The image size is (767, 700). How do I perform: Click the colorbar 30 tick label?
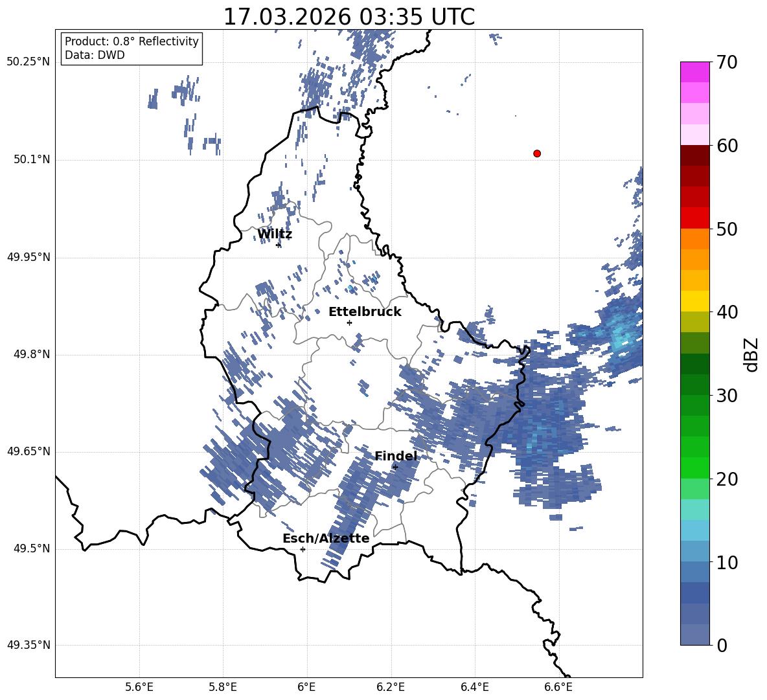727,395
